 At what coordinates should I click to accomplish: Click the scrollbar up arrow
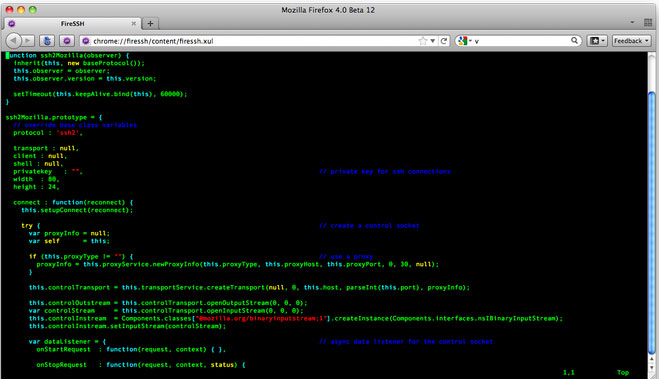(651, 359)
